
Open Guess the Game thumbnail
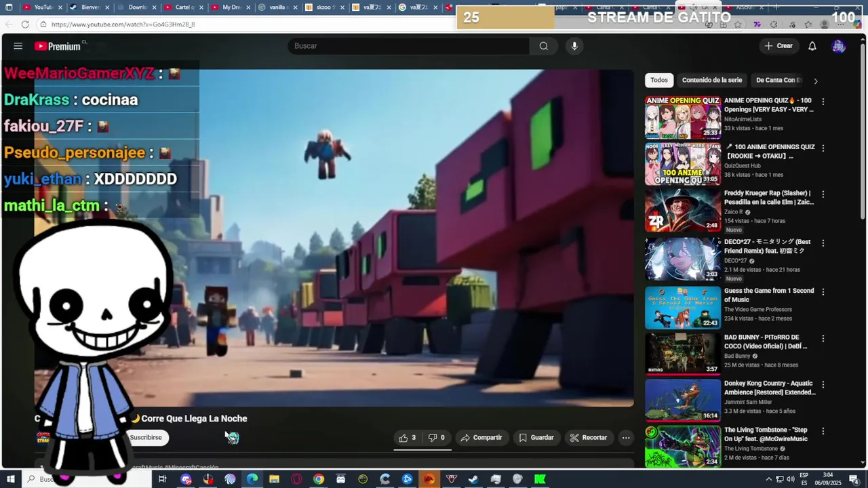(x=683, y=307)
